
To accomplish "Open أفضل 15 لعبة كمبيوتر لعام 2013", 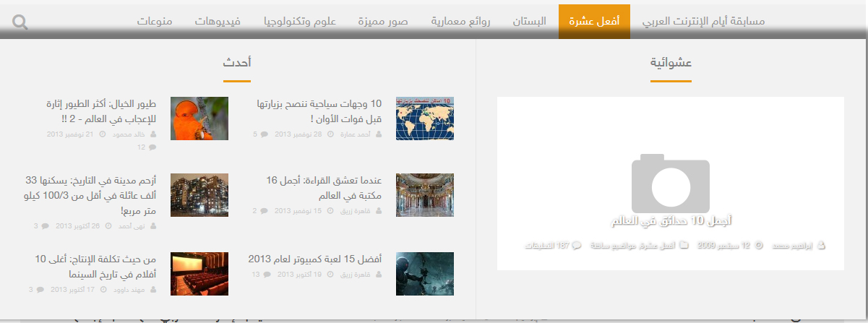I will pyautogui.click(x=315, y=259).
